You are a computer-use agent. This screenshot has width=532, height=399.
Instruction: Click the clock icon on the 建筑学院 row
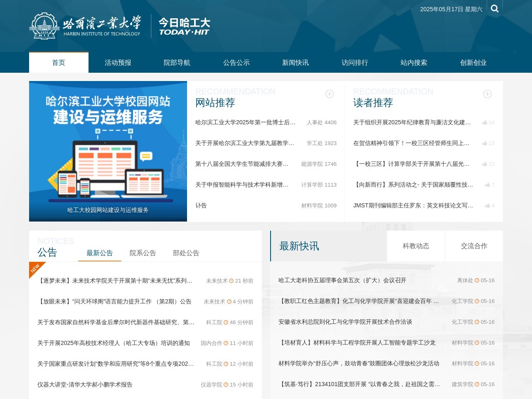477,384
